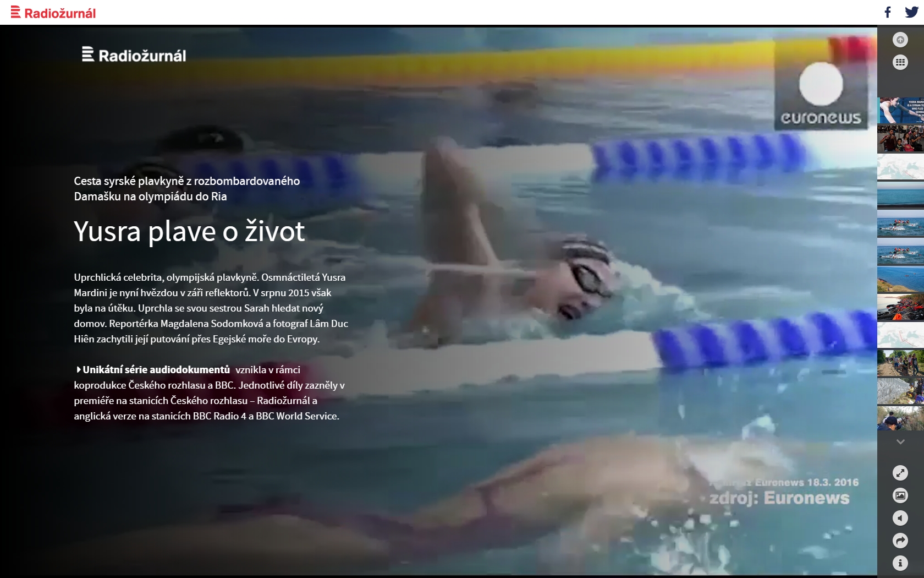Image resolution: width=924 pixels, height=578 pixels.
Task: Open the first map thumbnail
Action: (900, 167)
